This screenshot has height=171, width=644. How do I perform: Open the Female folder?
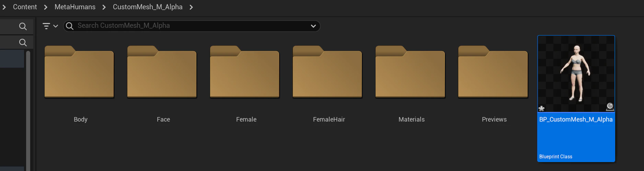click(245, 72)
